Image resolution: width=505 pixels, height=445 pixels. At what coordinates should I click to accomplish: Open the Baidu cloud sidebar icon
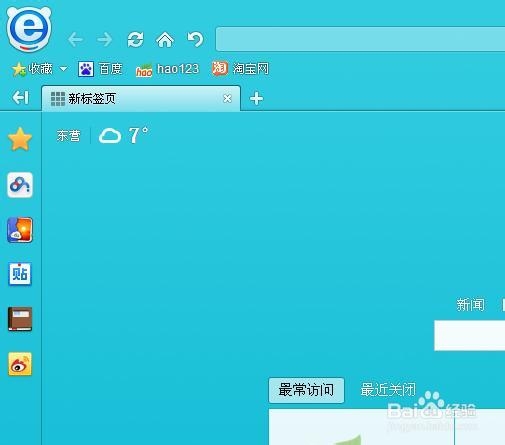[20, 185]
